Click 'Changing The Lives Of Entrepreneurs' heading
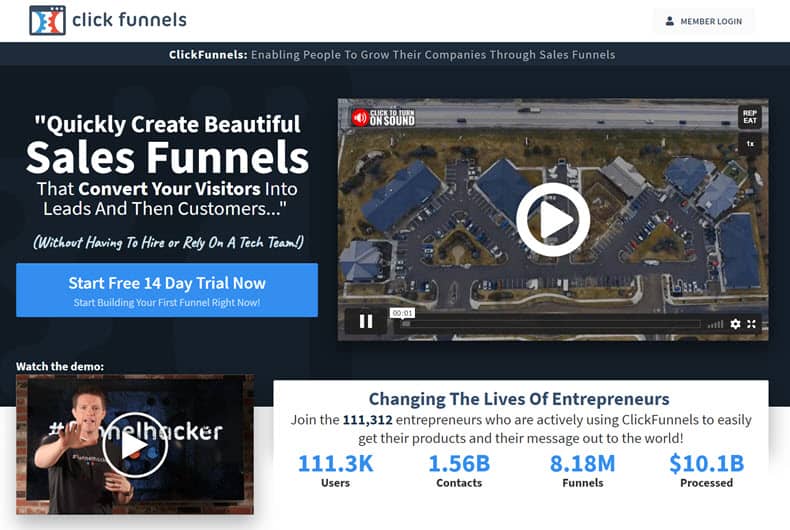This screenshot has width=790, height=530. point(519,399)
